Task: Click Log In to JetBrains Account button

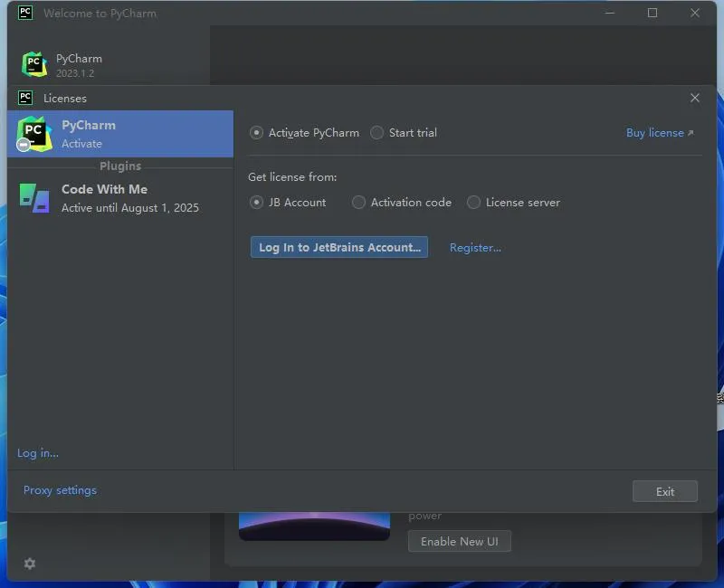Action: [338, 247]
